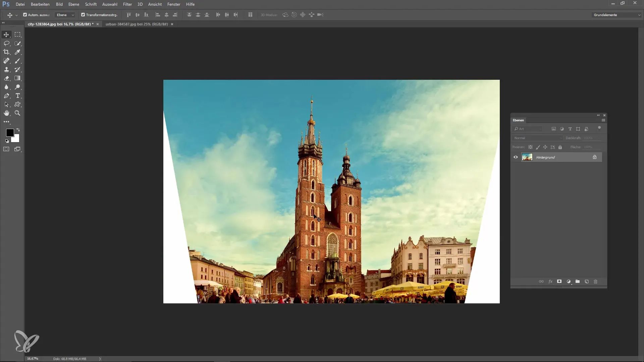Open the Deckkraft opacity field
The image size is (644, 362).
click(x=592, y=138)
